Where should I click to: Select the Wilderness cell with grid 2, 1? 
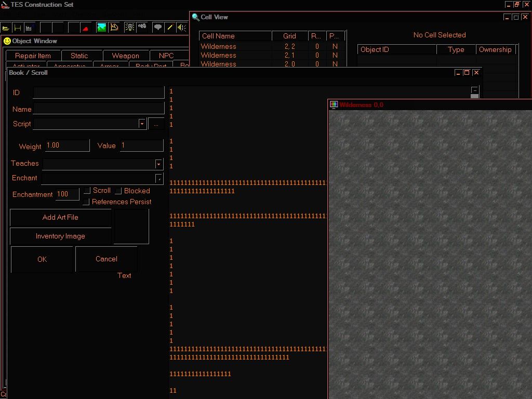coord(272,55)
